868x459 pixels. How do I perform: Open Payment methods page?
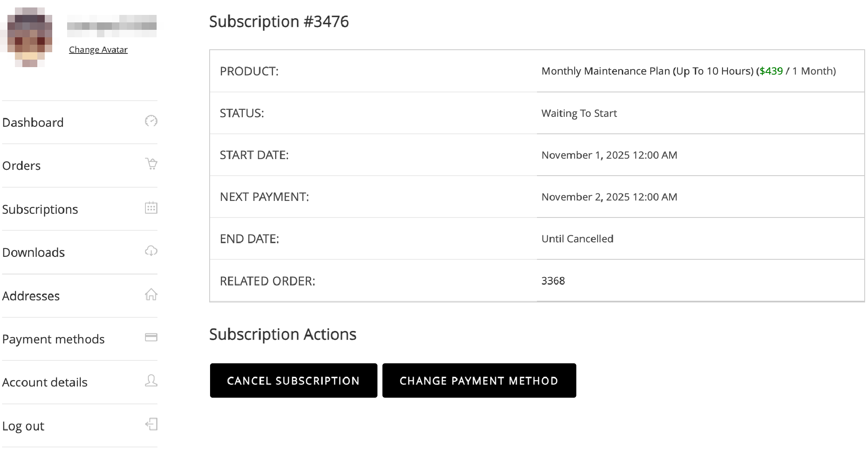tap(53, 339)
